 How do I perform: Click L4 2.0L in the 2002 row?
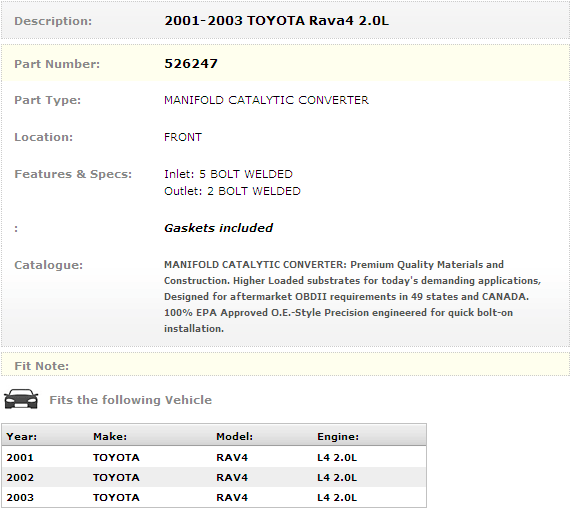[337, 477]
